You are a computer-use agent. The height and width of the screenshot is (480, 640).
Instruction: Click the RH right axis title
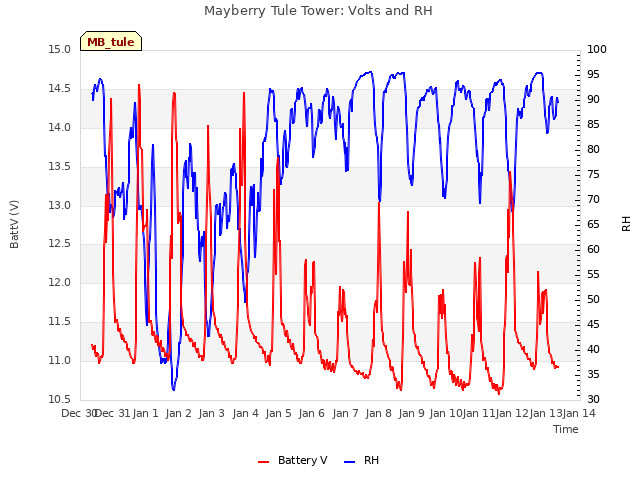tap(626, 224)
